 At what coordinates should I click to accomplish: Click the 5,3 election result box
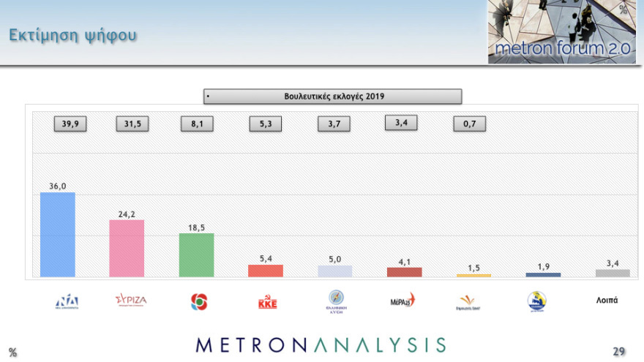pyautogui.click(x=266, y=124)
